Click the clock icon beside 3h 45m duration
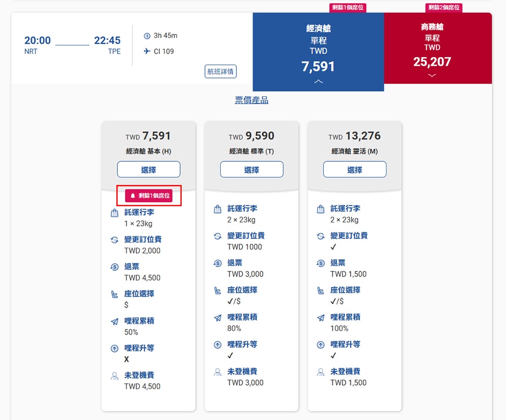506x420 pixels. click(x=147, y=36)
